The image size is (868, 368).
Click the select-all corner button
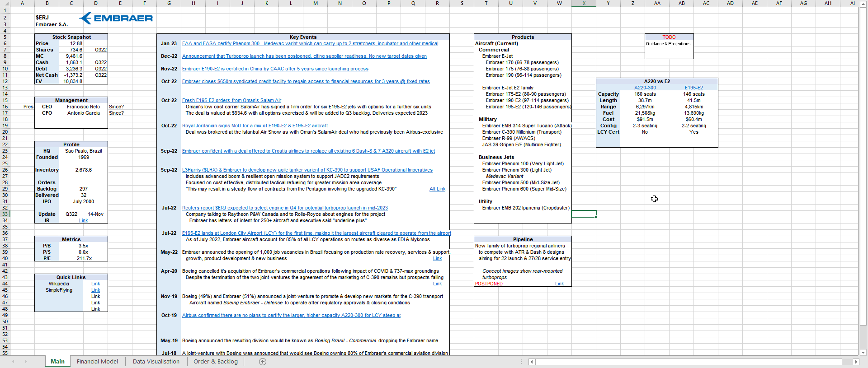click(5, 3)
